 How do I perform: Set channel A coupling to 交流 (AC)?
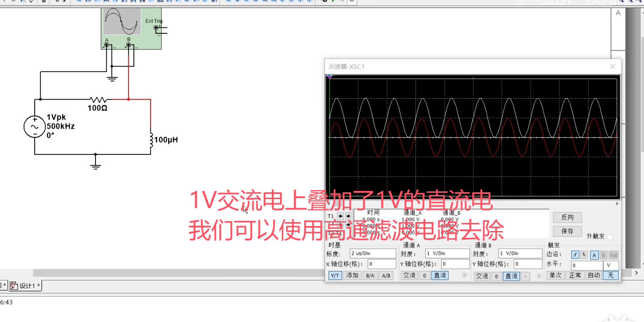tap(409, 276)
